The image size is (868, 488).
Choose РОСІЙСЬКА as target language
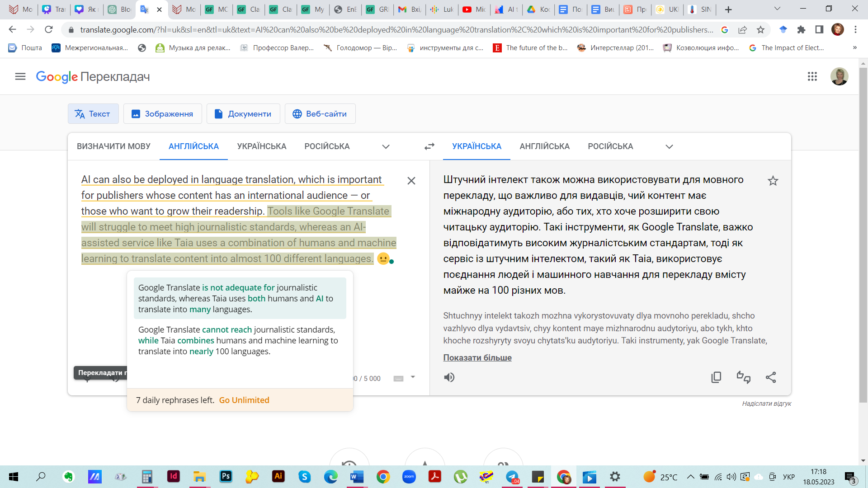click(610, 146)
